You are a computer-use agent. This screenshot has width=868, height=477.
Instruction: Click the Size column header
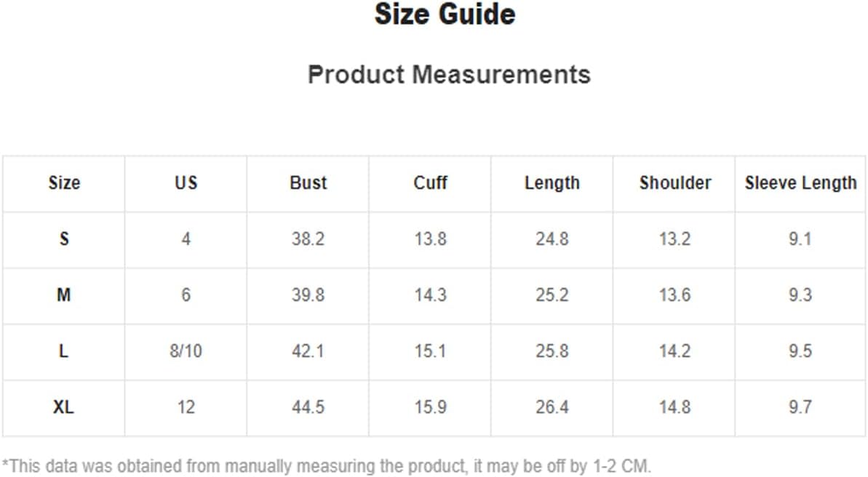(x=64, y=183)
